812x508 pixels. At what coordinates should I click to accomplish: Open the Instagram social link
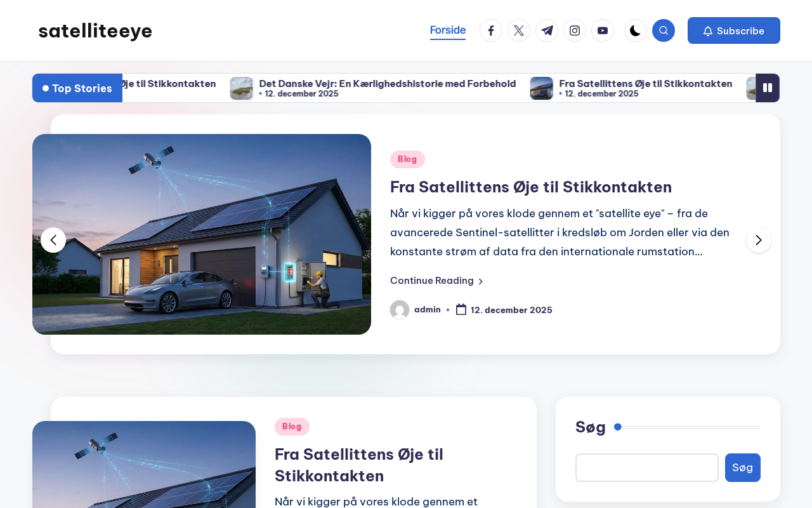[575, 30]
